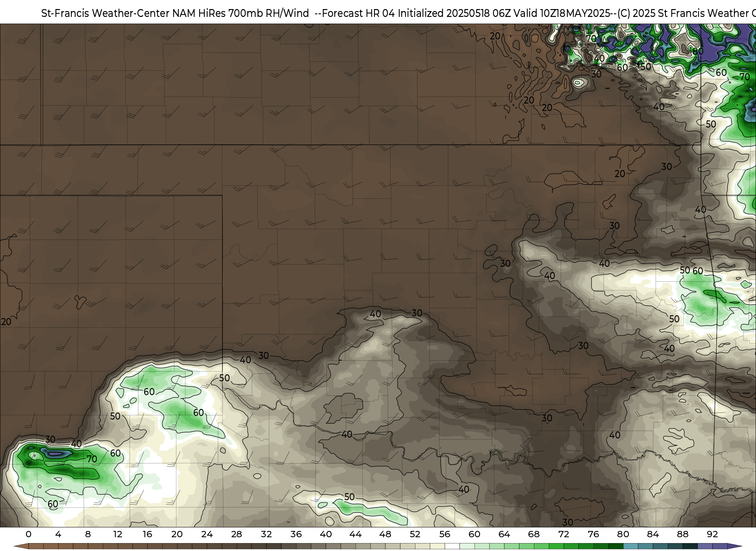Click the "(C) 2025 St Francis Weather" copyright
This screenshot has height=551, width=756.
683,13
